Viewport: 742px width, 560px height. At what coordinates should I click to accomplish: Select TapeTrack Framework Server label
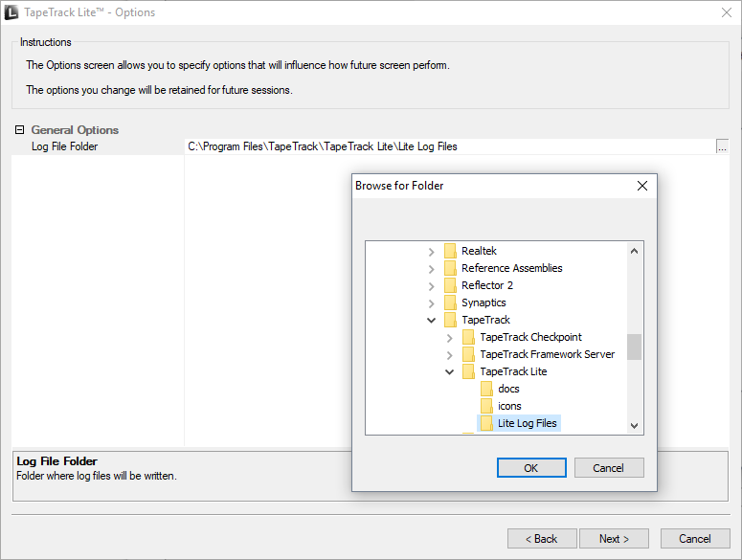tap(548, 354)
